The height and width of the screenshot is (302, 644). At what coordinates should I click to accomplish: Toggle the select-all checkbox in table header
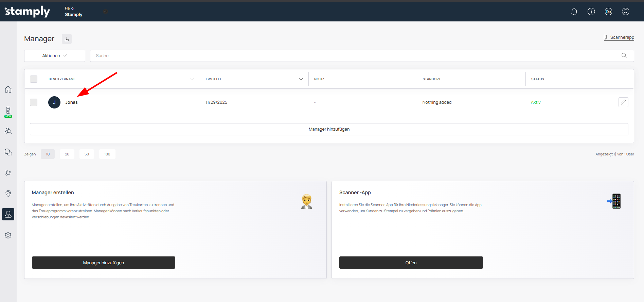[34, 79]
